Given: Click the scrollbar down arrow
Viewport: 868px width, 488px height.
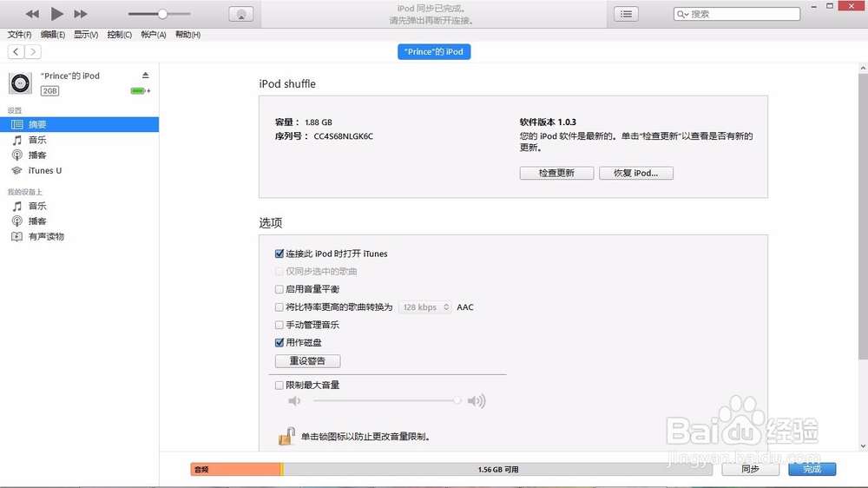Looking at the screenshot, I should pyautogui.click(x=863, y=446).
